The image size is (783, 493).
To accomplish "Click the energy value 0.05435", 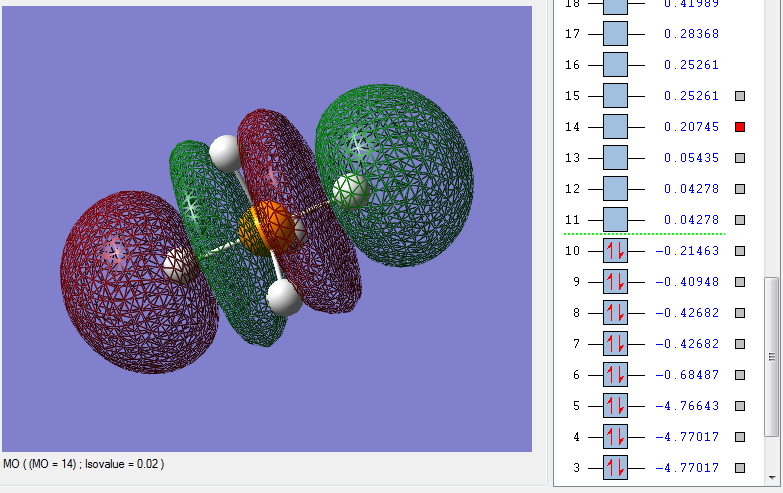I will (x=691, y=158).
